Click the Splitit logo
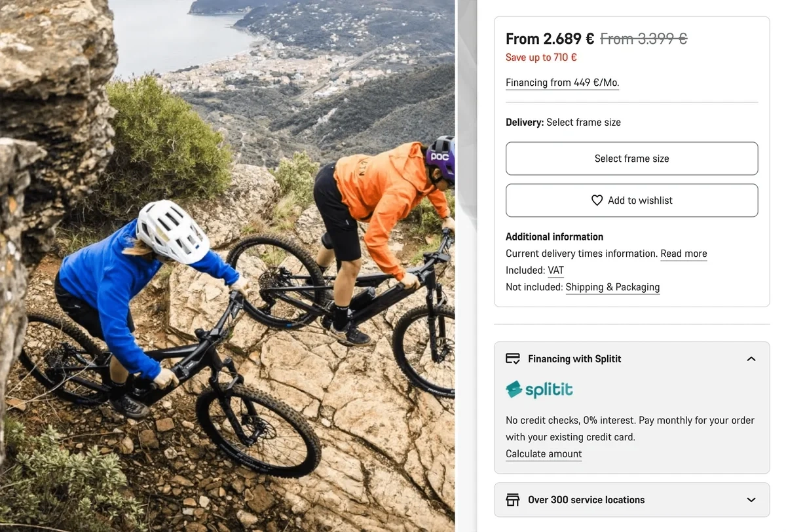The image size is (786, 532). pos(539,390)
